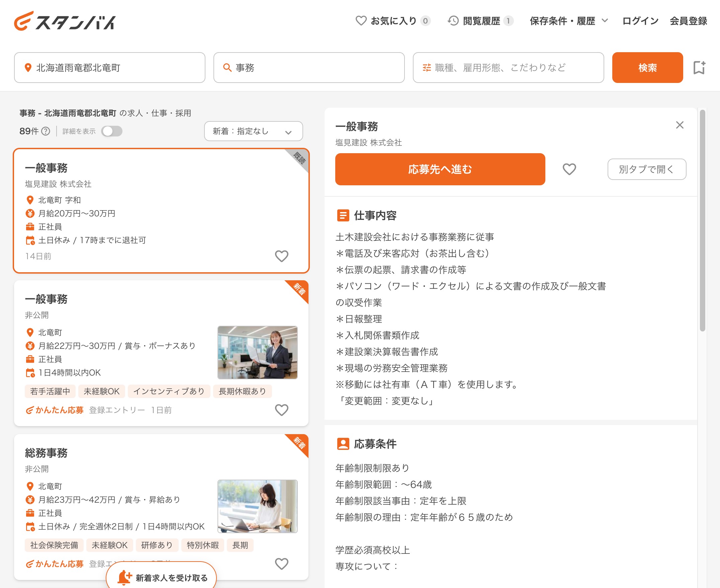
Task: Favorite the first 一般事務 job with its heart
Action: (281, 257)
